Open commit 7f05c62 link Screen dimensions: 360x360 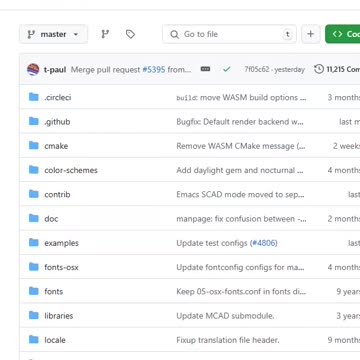(x=257, y=69)
